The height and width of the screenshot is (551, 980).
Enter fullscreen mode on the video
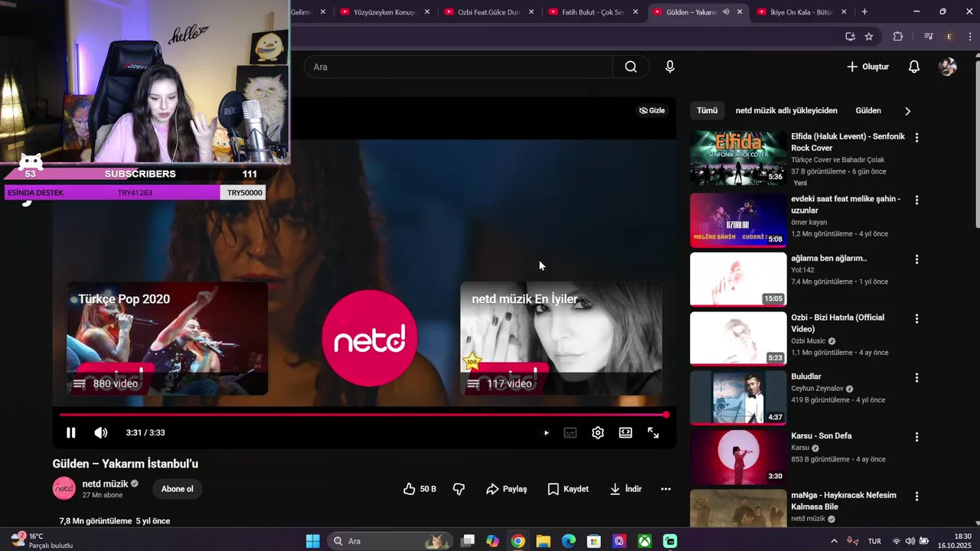pos(653,432)
